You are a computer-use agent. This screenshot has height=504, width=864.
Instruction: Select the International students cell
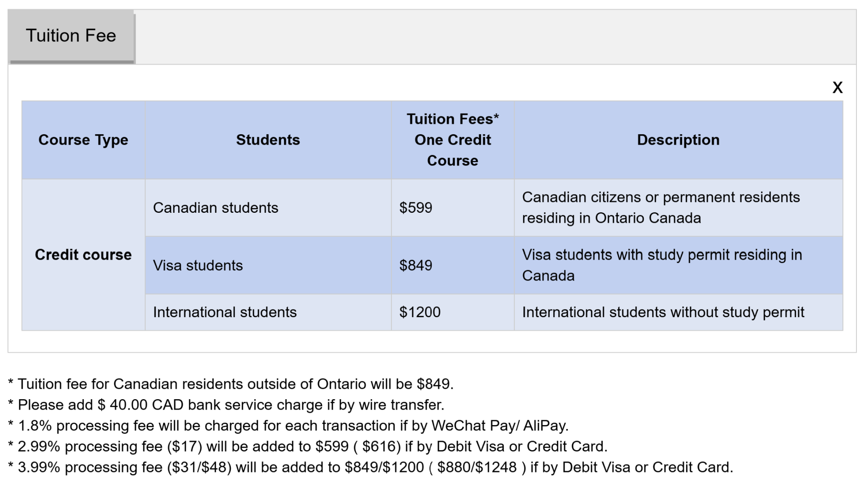point(225,312)
